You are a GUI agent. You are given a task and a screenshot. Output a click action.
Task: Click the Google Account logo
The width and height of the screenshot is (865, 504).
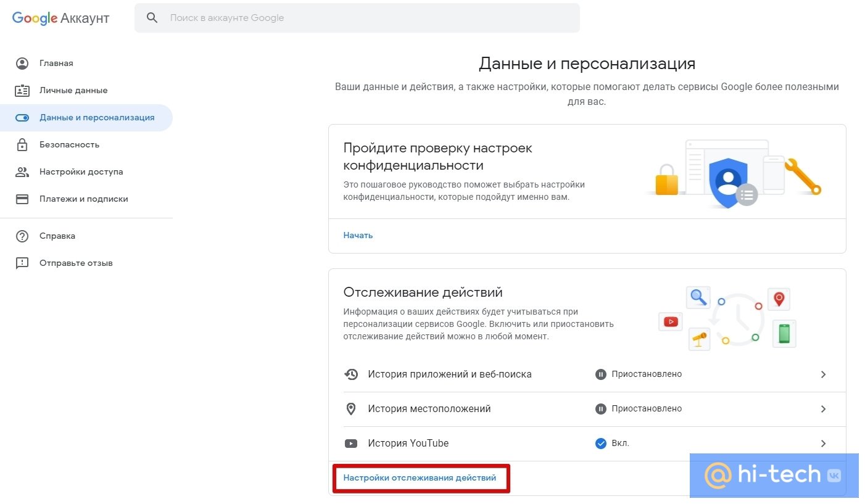click(60, 19)
